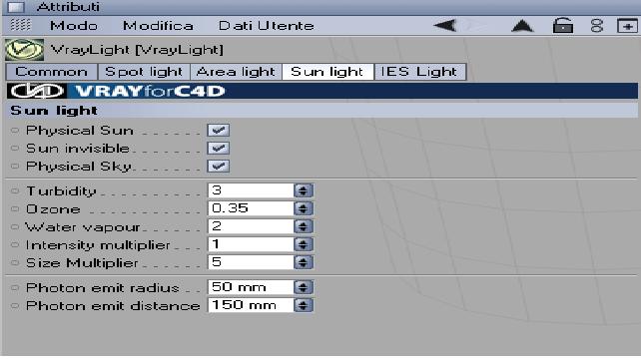Toggle the Sun invisible checkbox
The width and height of the screenshot is (641, 364).
(219, 149)
